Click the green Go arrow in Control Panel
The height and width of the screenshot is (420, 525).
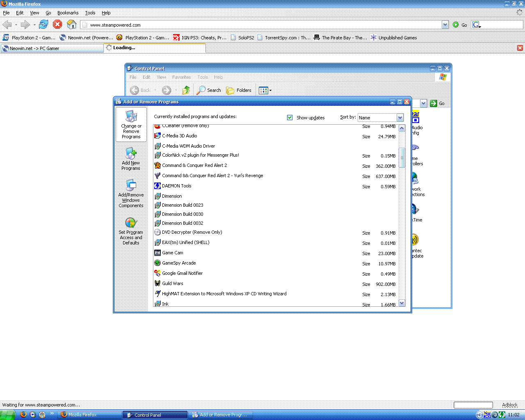click(434, 103)
